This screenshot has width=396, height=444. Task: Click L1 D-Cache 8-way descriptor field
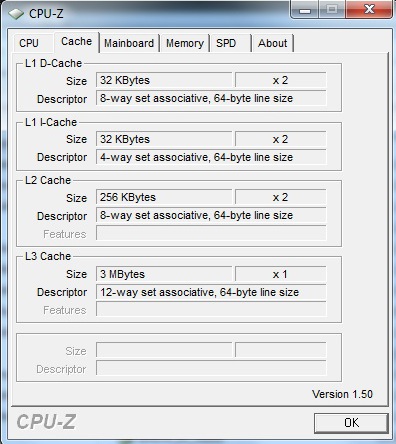pos(211,98)
